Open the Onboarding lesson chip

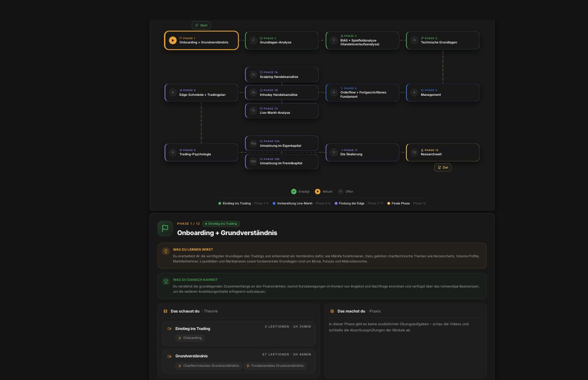[x=190, y=338]
